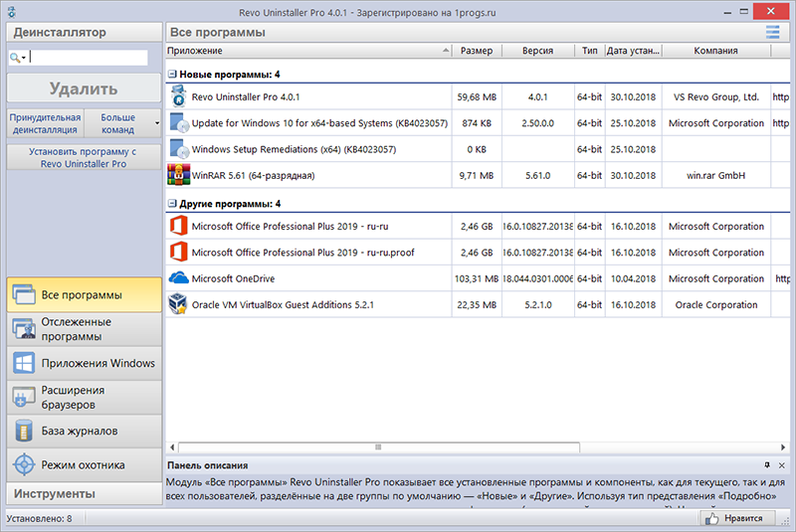Click the Все программы sidebar icon
Screen dimensions: 796x532
click(x=24, y=294)
